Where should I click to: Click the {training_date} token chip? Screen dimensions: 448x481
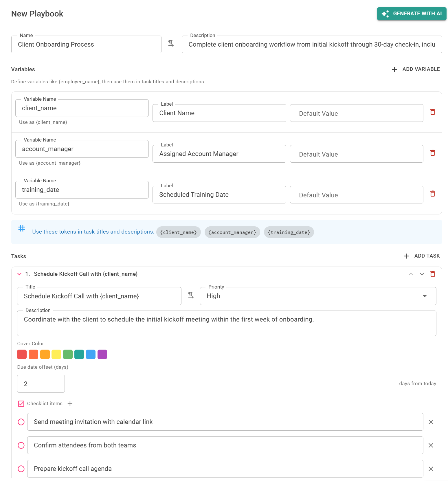[x=289, y=232]
